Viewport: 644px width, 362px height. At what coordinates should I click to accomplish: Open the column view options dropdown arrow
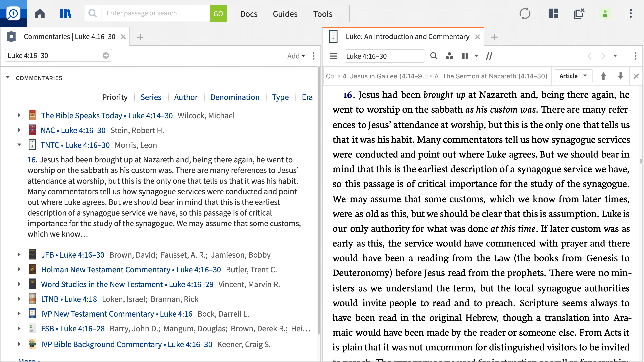coord(476,56)
